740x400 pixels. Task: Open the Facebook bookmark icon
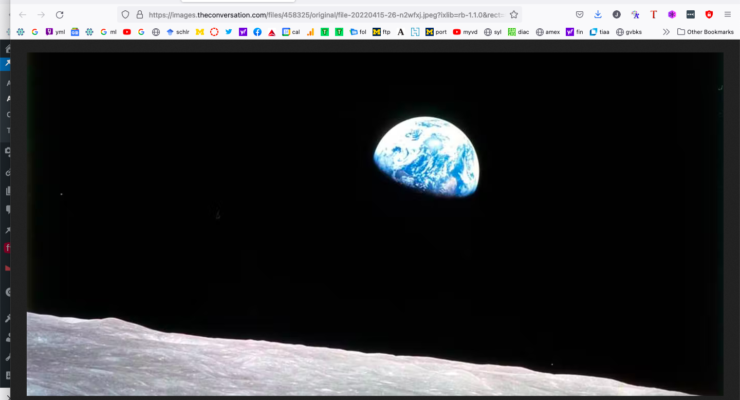point(257,32)
